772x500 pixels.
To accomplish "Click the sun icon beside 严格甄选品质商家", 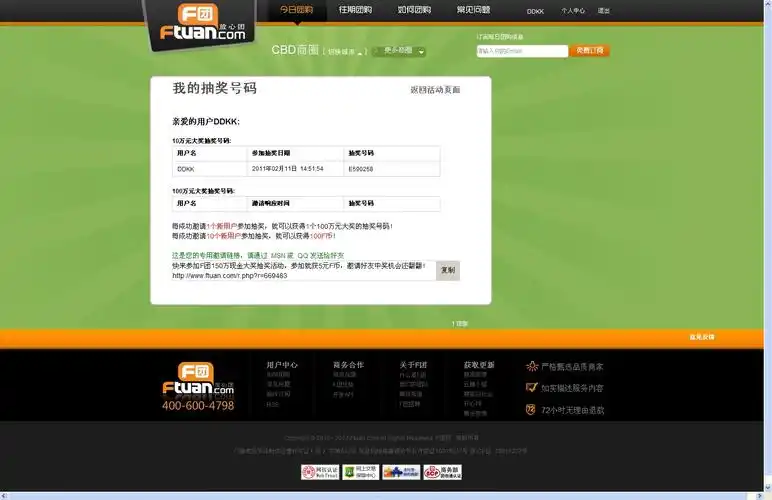I will [532, 366].
